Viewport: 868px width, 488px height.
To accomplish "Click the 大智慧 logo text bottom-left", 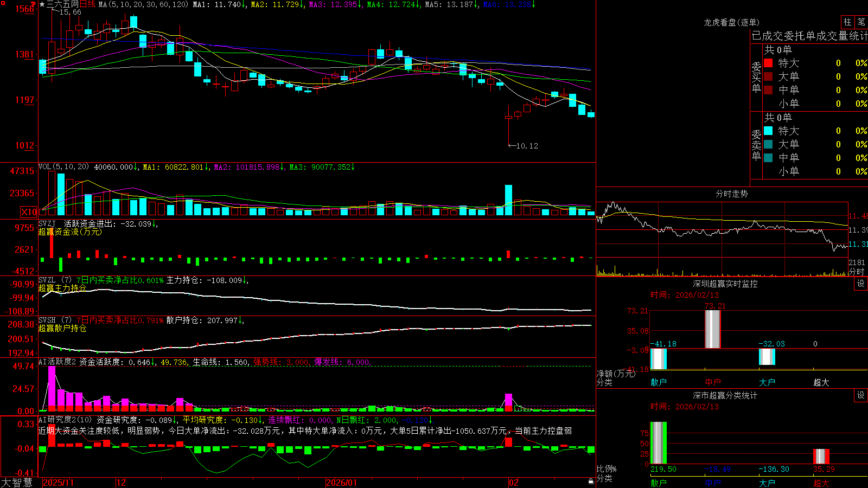I will pyautogui.click(x=17, y=482).
